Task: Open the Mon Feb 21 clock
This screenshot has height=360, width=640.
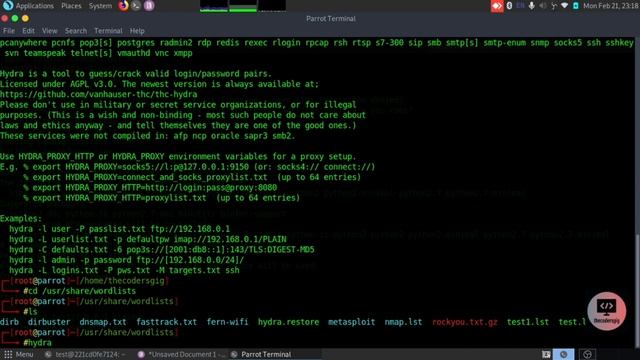Action: [x=611, y=6]
